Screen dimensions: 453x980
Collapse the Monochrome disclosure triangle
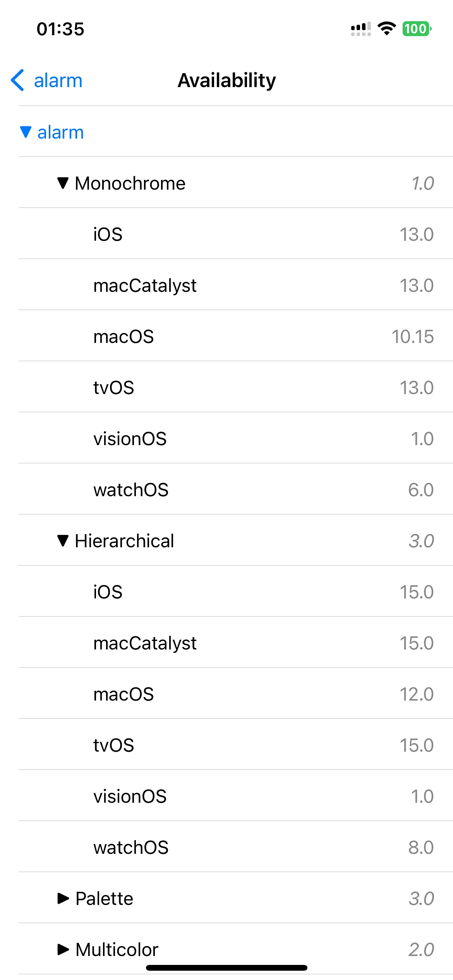tap(63, 183)
